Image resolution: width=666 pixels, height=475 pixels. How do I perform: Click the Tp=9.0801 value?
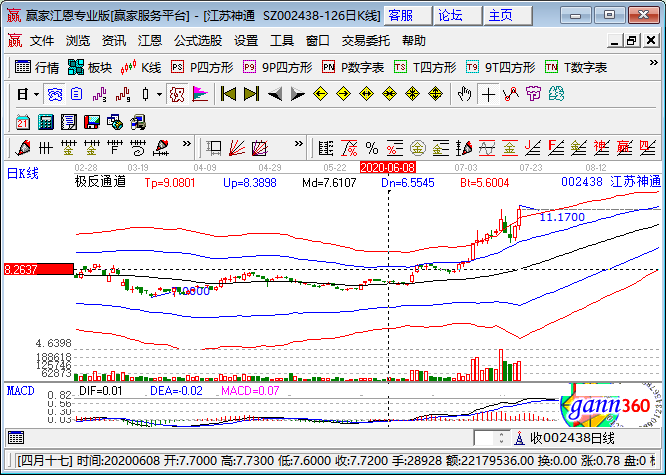point(170,183)
